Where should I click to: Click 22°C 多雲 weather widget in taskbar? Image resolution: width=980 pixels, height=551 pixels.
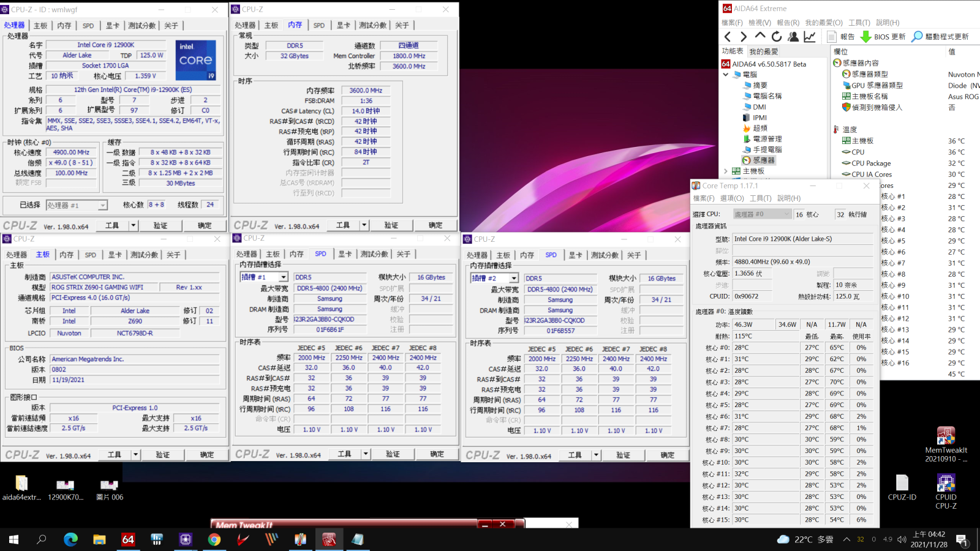click(805, 539)
